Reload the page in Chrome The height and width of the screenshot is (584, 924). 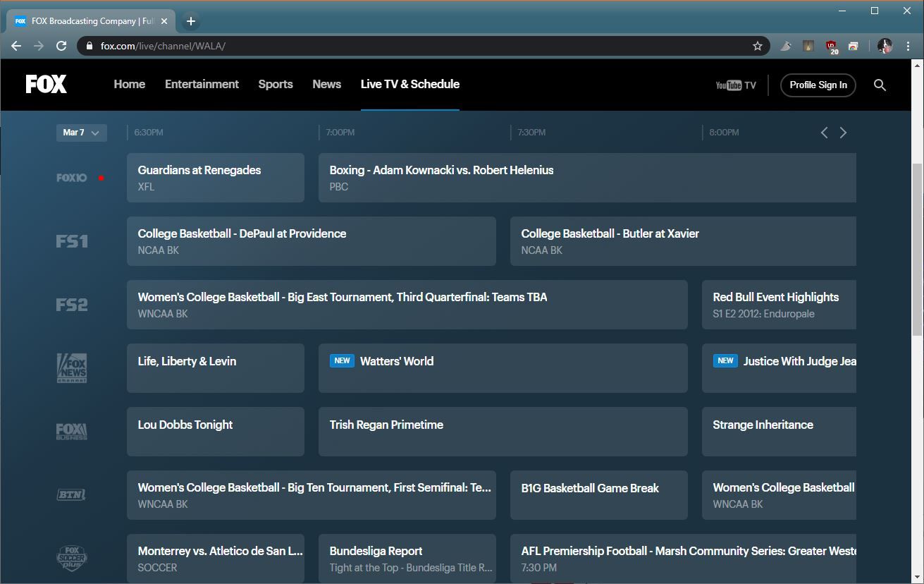tap(61, 46)
